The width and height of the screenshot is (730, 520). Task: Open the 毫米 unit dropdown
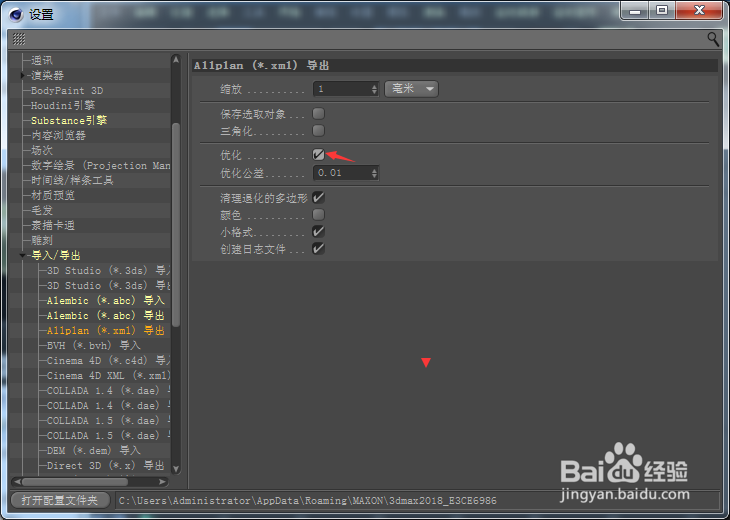coord(412,88)
